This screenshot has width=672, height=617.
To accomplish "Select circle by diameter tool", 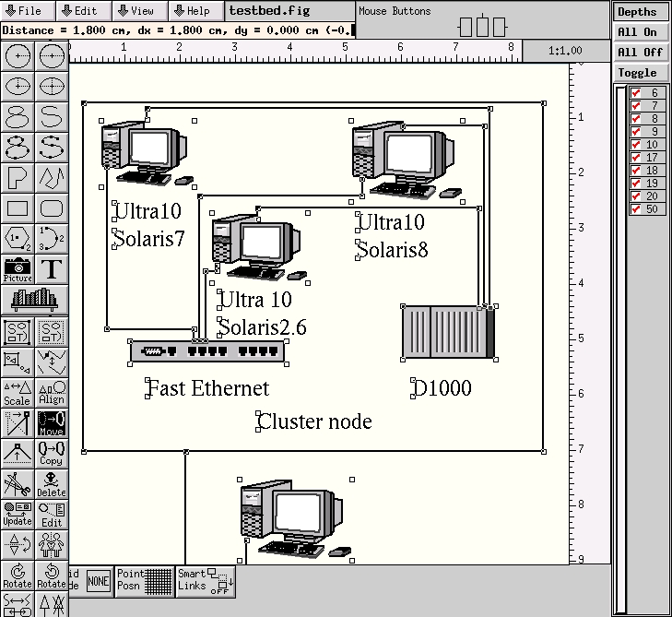I will coord(52,56).
